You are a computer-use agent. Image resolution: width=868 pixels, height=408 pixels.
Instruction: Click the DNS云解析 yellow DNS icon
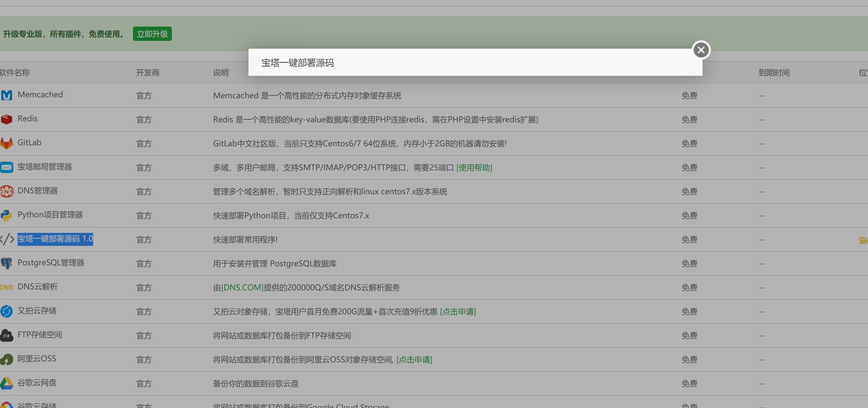pos(6,287)
